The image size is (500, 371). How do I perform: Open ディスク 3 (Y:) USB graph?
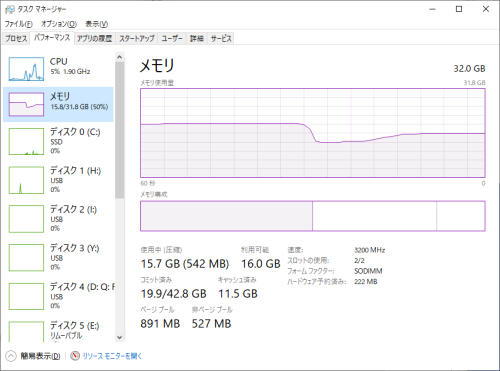click(26, 258)
